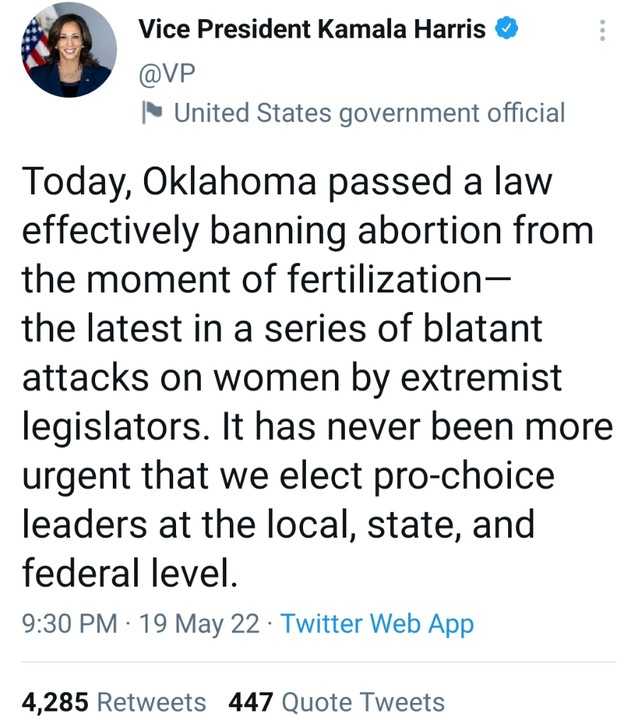Click the word Today starting the tweet

[x=76, y=183]
